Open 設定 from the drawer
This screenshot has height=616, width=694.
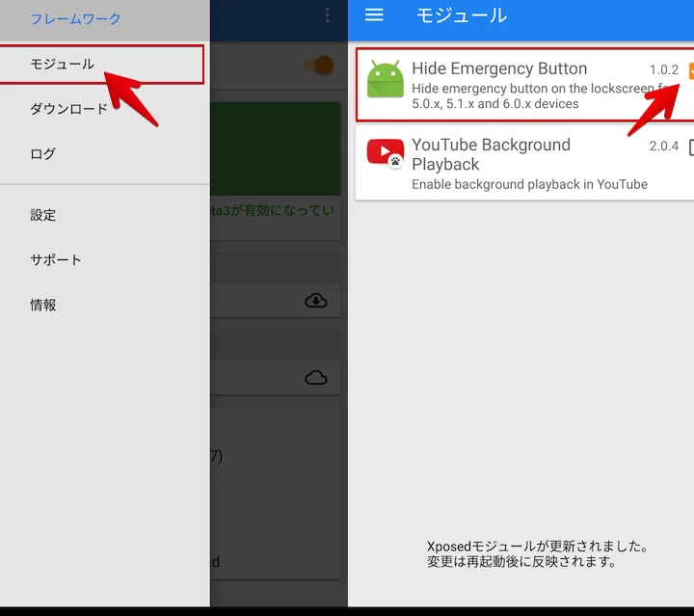43,215
